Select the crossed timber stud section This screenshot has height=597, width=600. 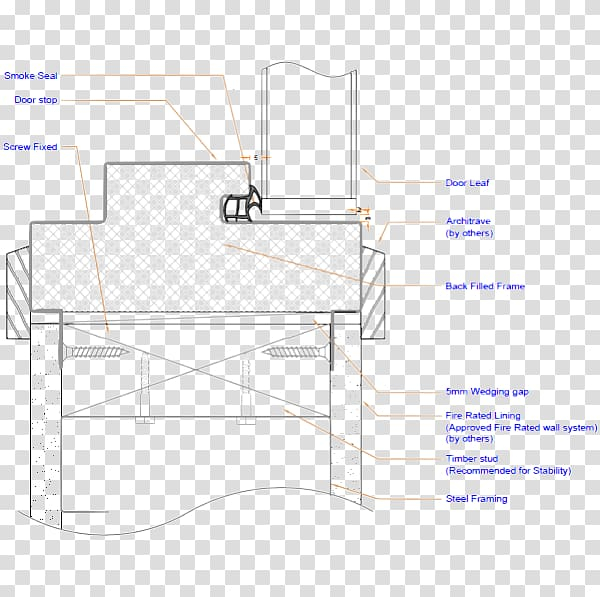click(x=195, y=370)
